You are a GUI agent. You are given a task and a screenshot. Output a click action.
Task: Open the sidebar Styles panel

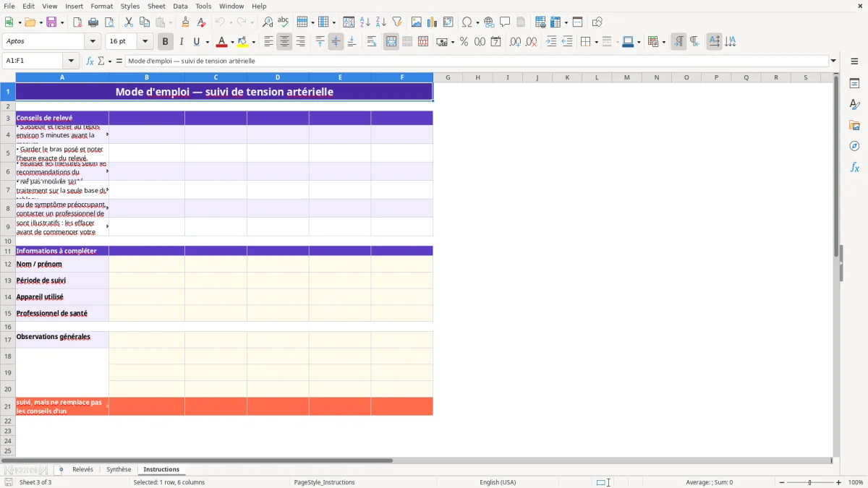854,105
